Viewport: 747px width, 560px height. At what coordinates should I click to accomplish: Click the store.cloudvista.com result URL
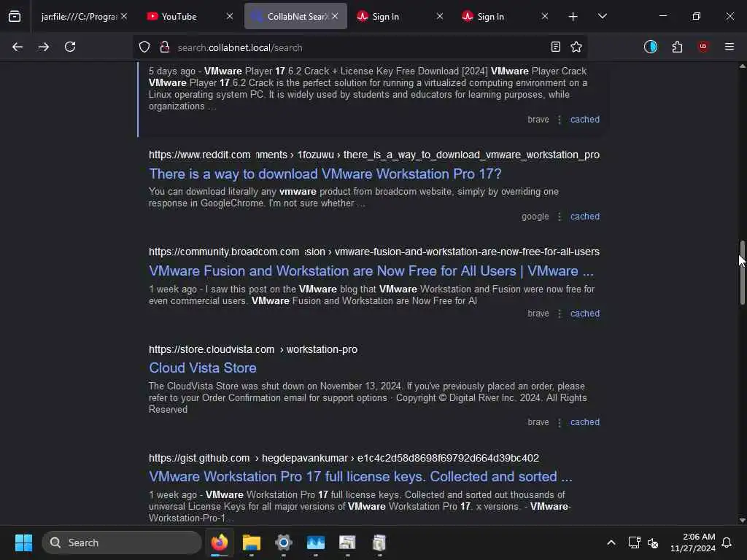pos(253,349)
